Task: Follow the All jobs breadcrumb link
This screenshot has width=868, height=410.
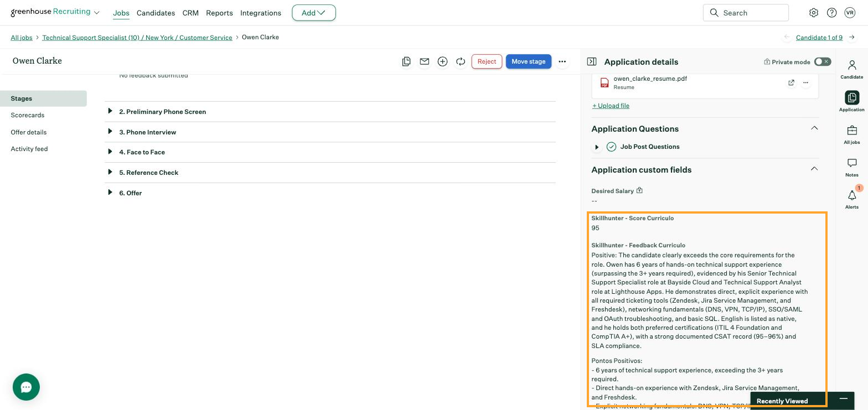Action: (x=22, y=37)
